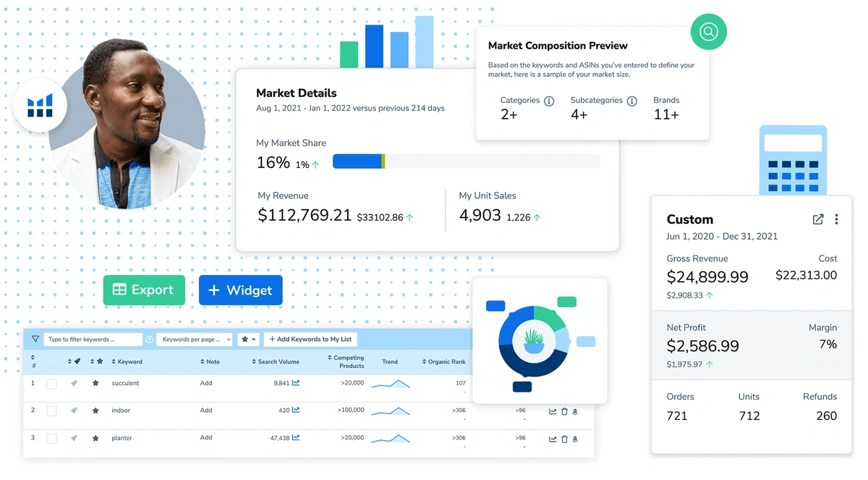Open the search volume chart for indoor
Viewport: 868px width, 480px height.
(296, 410)
